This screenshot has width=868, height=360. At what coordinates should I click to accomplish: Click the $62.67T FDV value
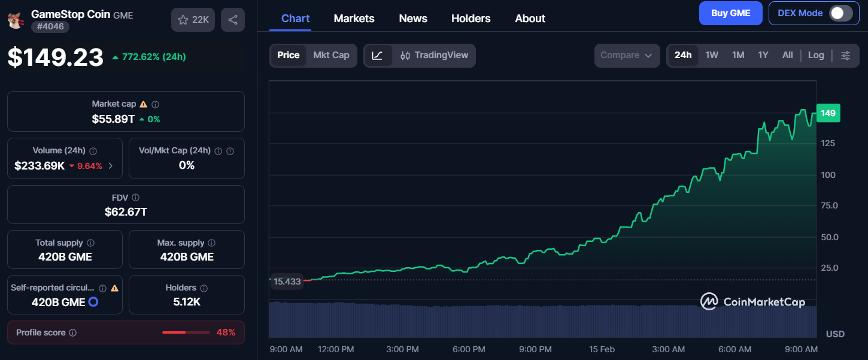pos(126,211)
